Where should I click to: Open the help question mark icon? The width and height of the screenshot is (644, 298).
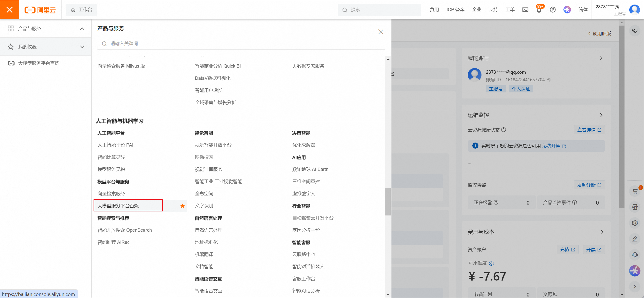pos(553,10)
